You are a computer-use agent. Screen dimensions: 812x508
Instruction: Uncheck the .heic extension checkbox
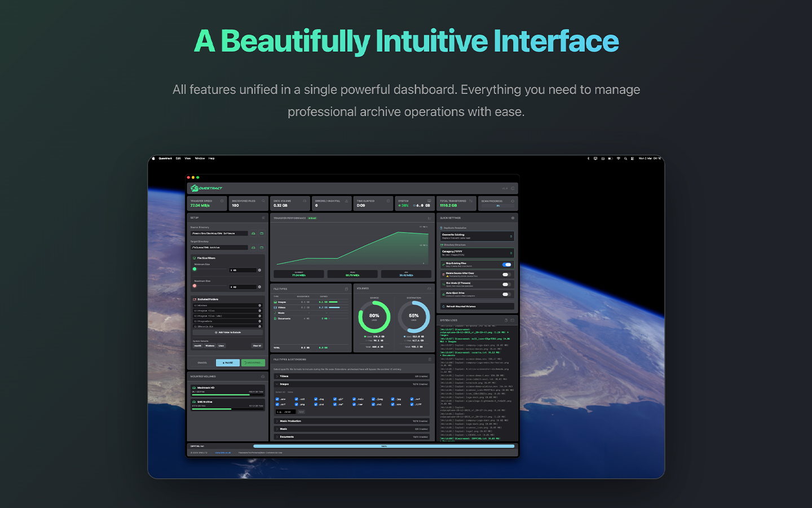click(354, 399)
